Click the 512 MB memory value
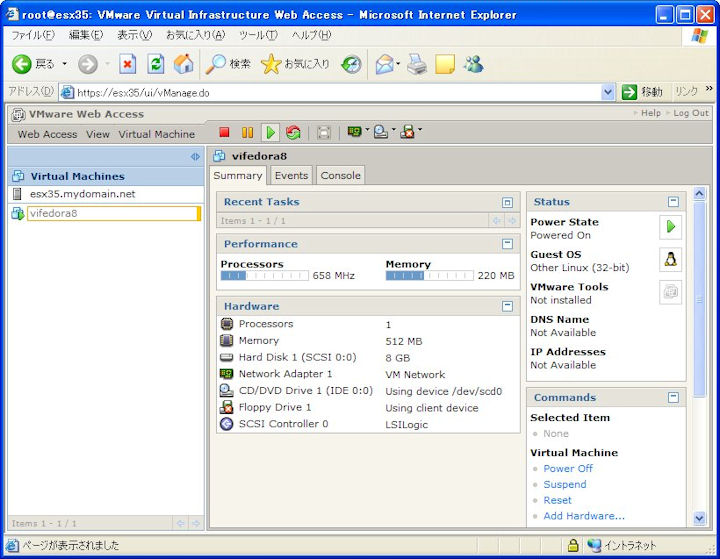Image resolution: width=720 pixels, height=559 pixels. point(404,341)
